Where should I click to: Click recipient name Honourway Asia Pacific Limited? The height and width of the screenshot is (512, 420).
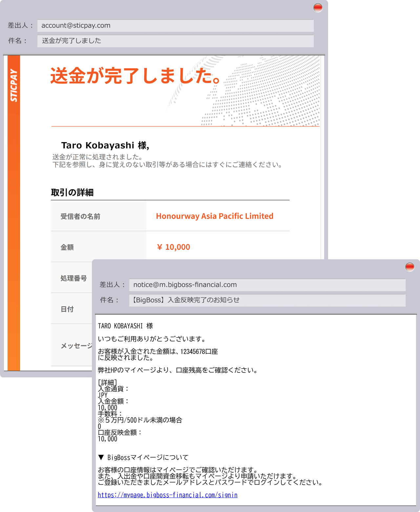click(215, 216)
